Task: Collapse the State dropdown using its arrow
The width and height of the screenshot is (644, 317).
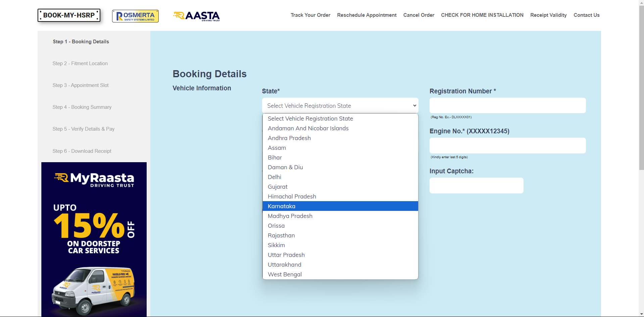Action: (x=414, y=106)
